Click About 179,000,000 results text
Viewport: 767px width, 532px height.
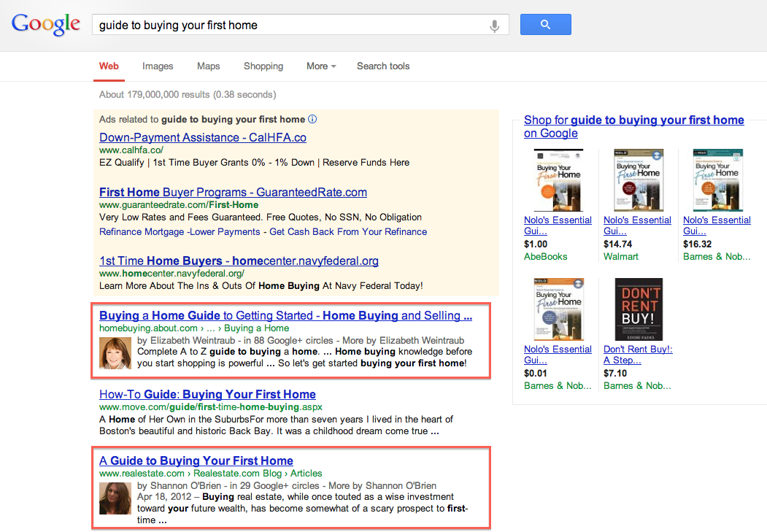click(x=188, y=94)
